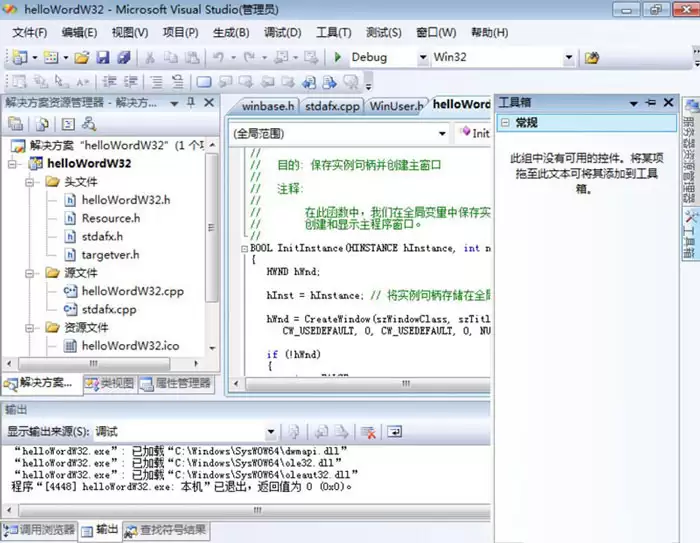The image size is (700, 543).
Task: Click the Properties icon in Solution Explorer toolbar
Action: (16, 125)
